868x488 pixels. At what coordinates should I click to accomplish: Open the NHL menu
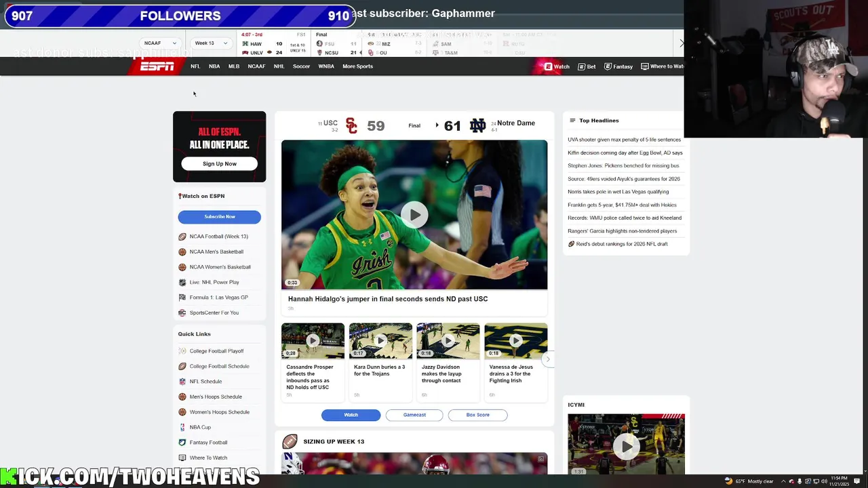pyautogui.click(x=279, y=66)
